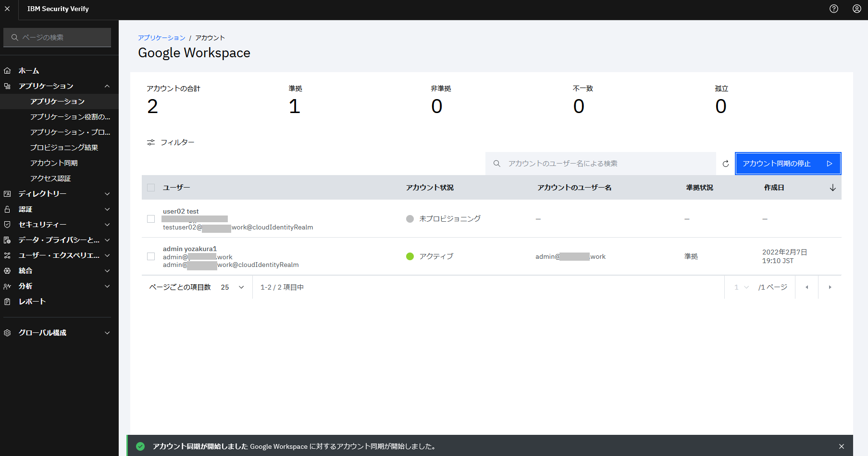Click the '準拠' status cell in admin row
Image resolution: width=868 pixels, height=456 pixels.
tap(691, 256)
